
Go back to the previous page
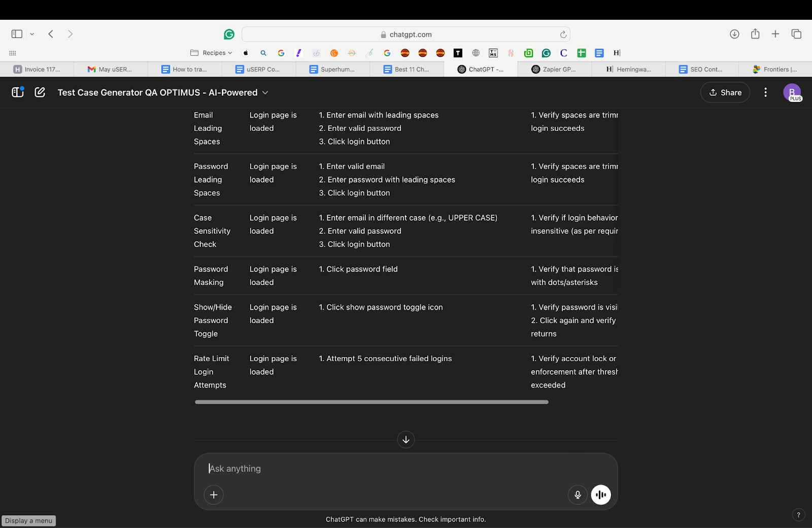(51, 34)
